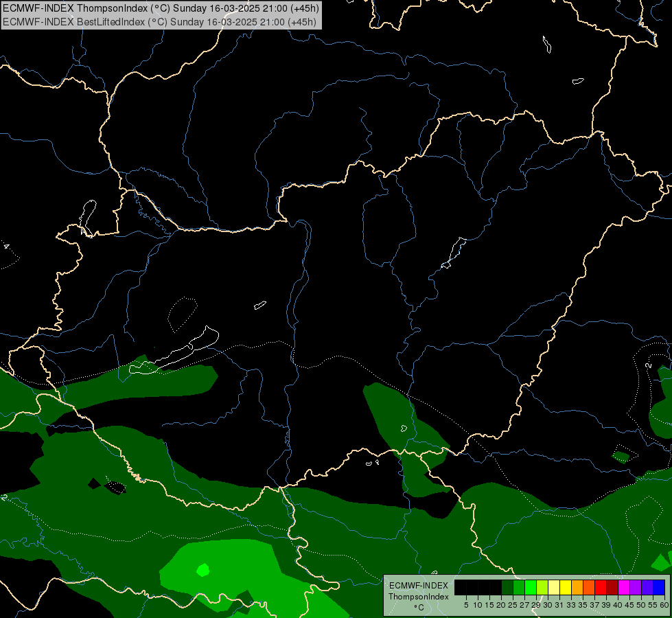
Task: Choose the bright red 37–39 legend swatch
Action: (600, 588)
